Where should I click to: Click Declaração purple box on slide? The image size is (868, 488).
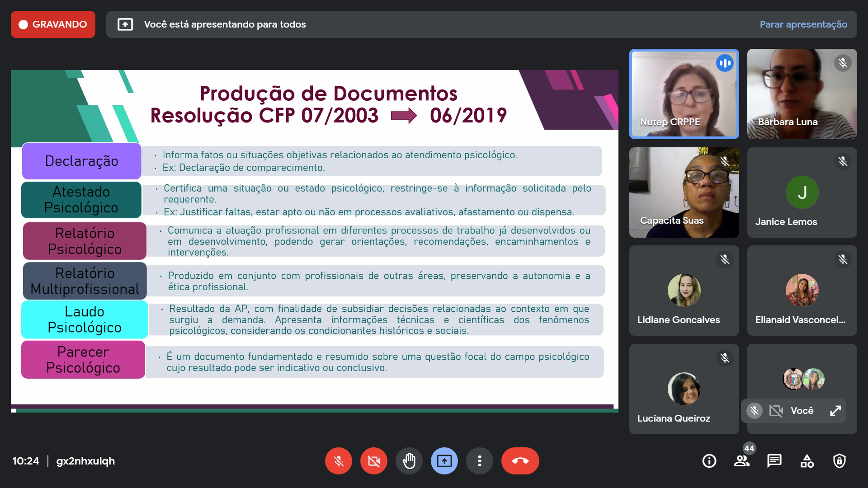click(x=82, y=161)
